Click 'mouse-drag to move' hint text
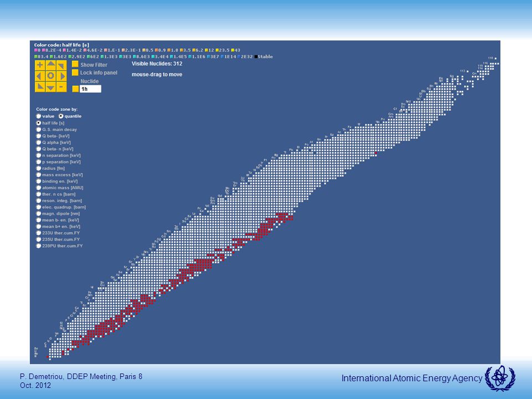532x399 pixels. point(157,74)
